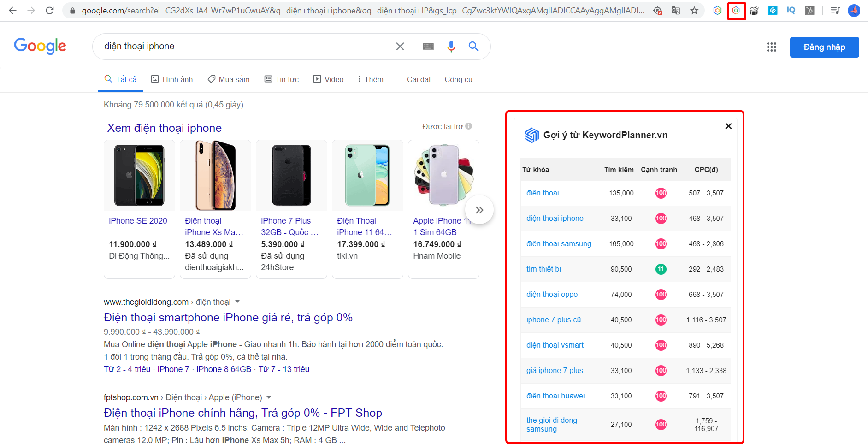Click keyword giá iphone 7 plus
868x444 pixels.
pyautogui.click(x=555, y=370)
